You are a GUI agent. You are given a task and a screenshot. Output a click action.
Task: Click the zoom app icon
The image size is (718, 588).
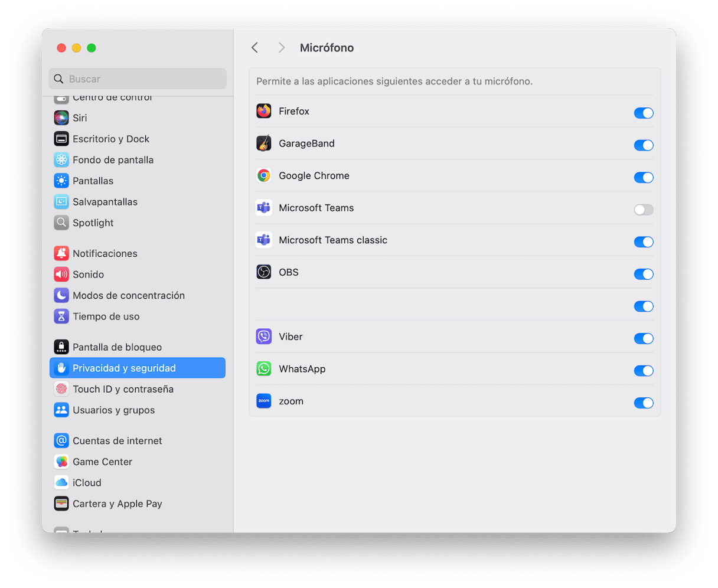263,401
